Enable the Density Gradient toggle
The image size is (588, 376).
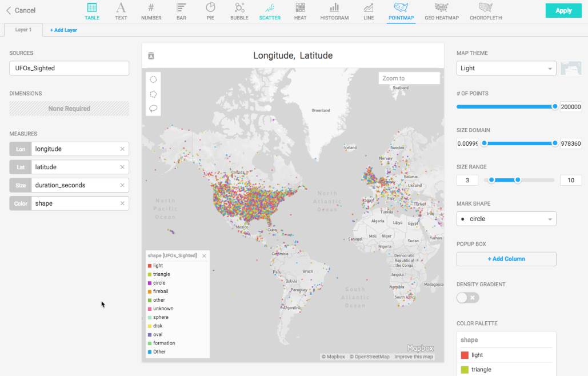(467, 298)
